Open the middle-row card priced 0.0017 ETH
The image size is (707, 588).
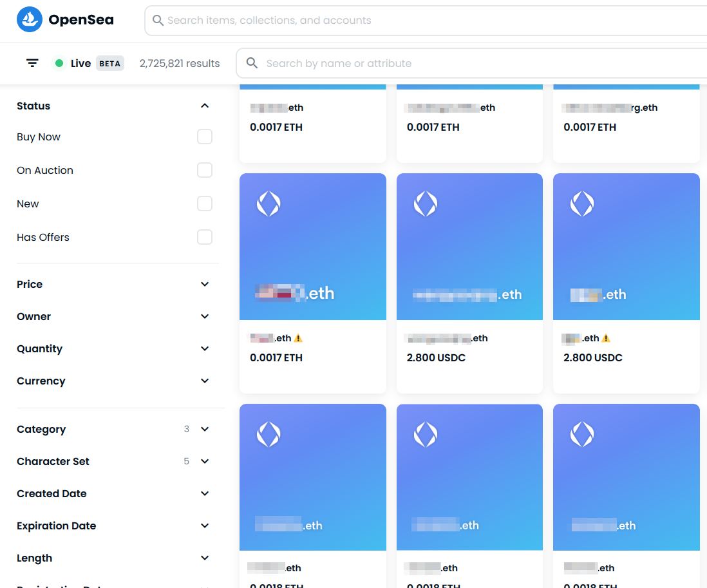point(313,247)
